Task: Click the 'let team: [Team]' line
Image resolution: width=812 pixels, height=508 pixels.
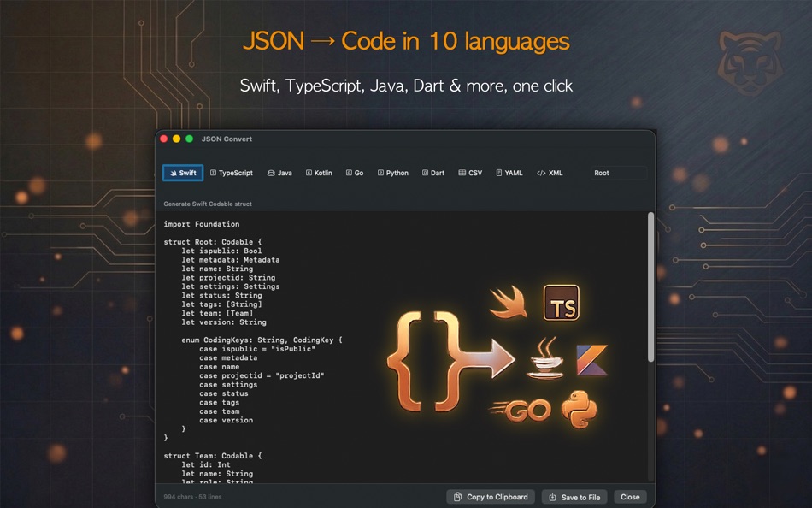Action: pyautogui.click(x=217, y=313)
